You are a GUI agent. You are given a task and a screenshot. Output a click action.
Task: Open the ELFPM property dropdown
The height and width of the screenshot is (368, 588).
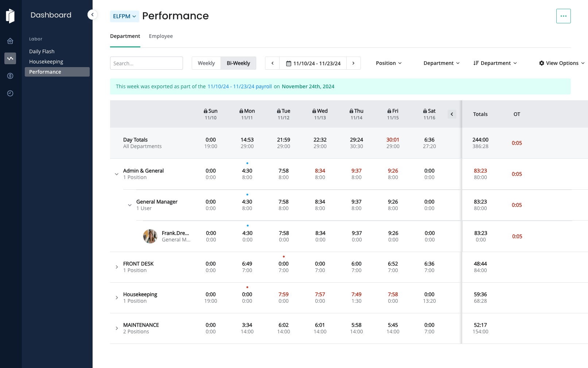pyautogui.click(x=124, y=16)
